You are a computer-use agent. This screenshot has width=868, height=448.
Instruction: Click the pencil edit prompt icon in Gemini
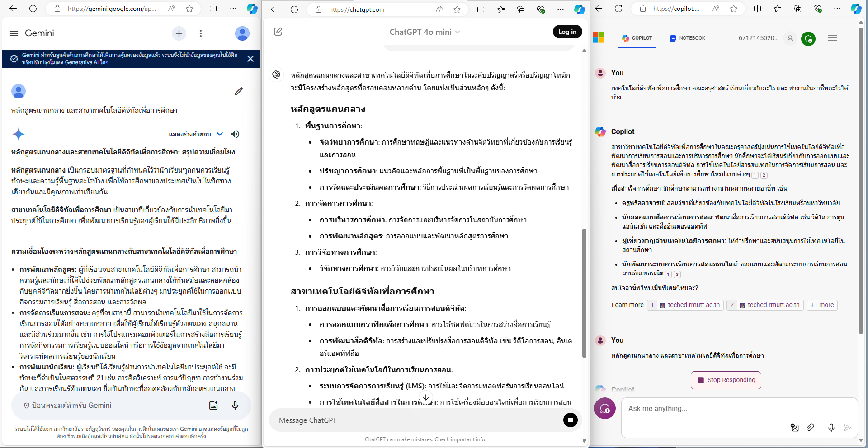tap(239, 91)
